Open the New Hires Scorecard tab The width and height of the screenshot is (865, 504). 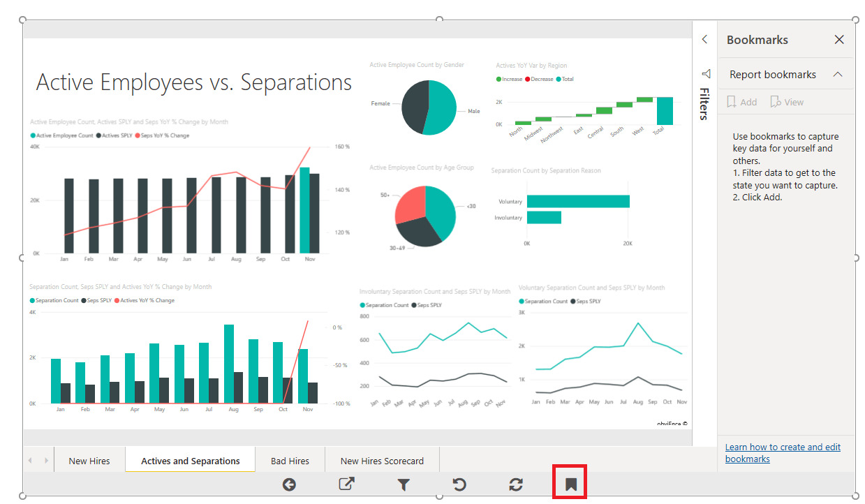[382, 460]
